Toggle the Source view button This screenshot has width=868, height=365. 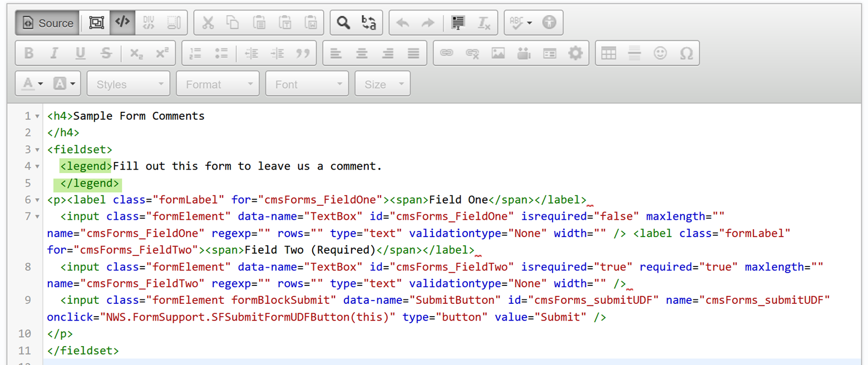click(47, 23)
